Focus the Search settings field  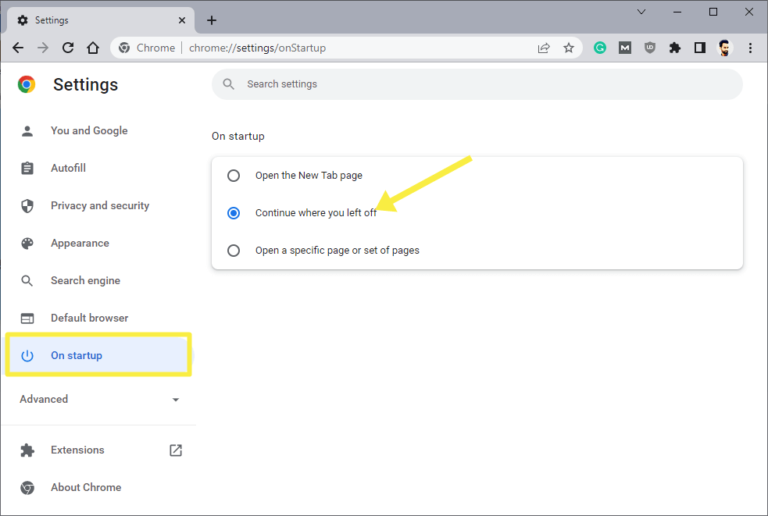[477, 84]
